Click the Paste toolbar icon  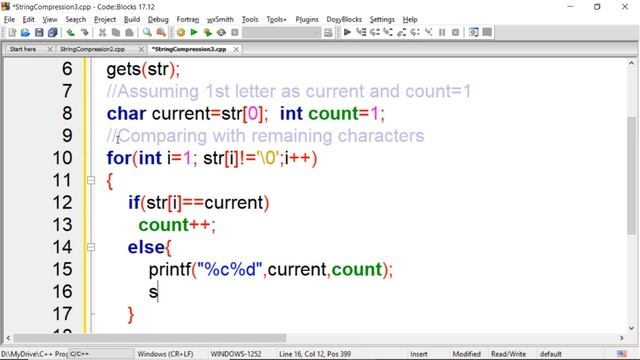[129, 32]
